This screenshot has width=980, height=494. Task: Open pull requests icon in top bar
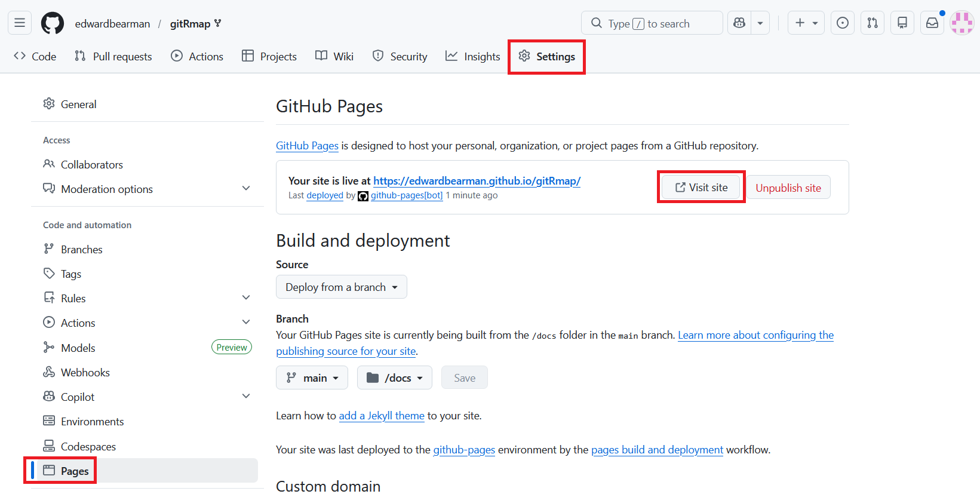(873, 23)
